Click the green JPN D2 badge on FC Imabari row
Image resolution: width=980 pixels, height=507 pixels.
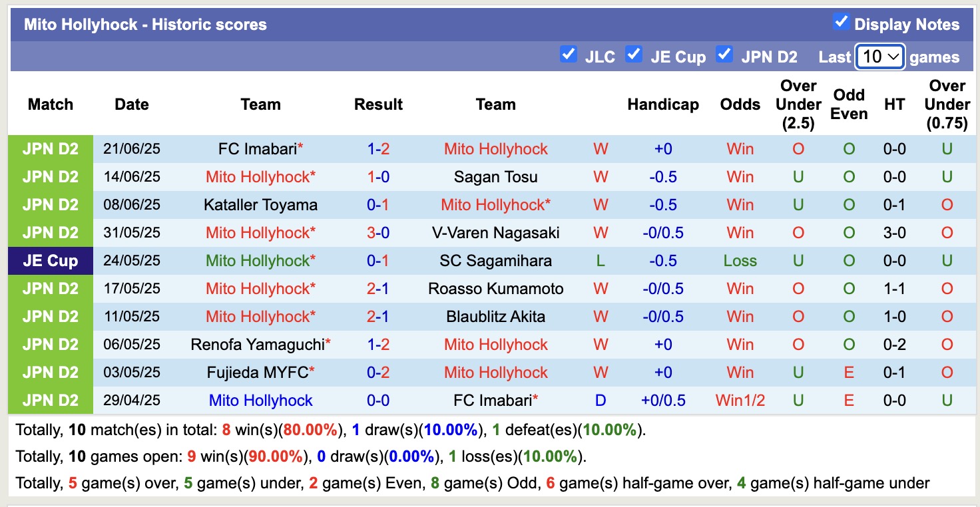(x=50, y=148)
